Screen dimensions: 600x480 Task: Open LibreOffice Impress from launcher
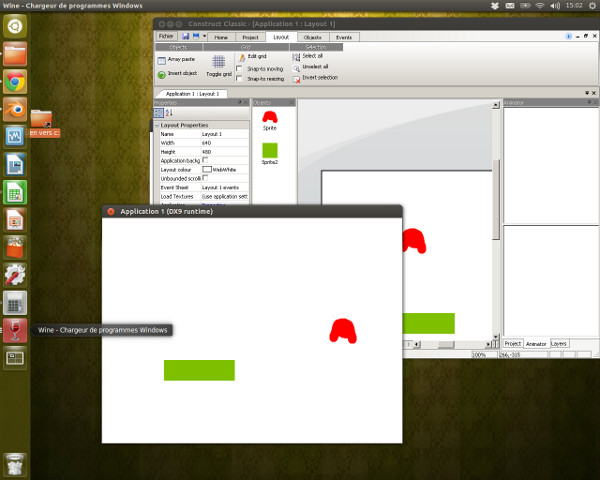[x=15, y=220]
